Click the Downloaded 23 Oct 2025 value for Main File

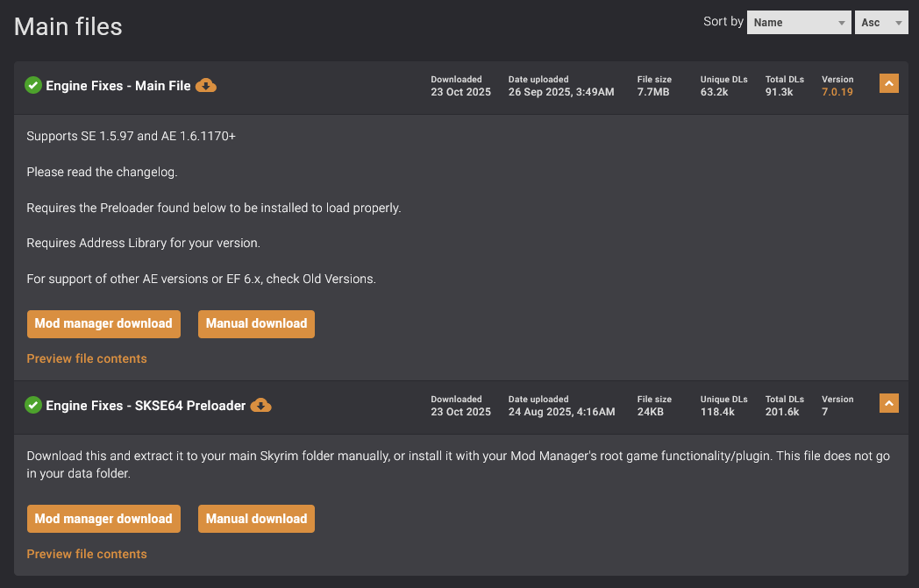pyautogui.click(x=460, y=92)
